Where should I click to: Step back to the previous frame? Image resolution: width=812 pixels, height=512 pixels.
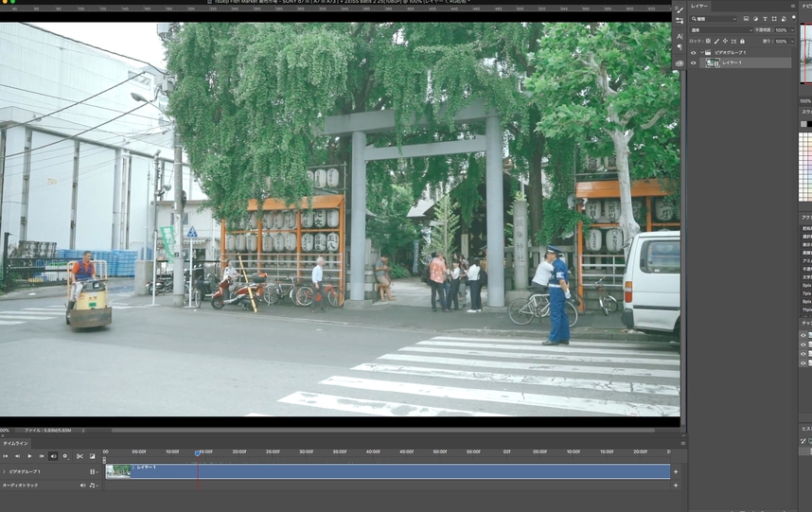(x=17, y=456)
